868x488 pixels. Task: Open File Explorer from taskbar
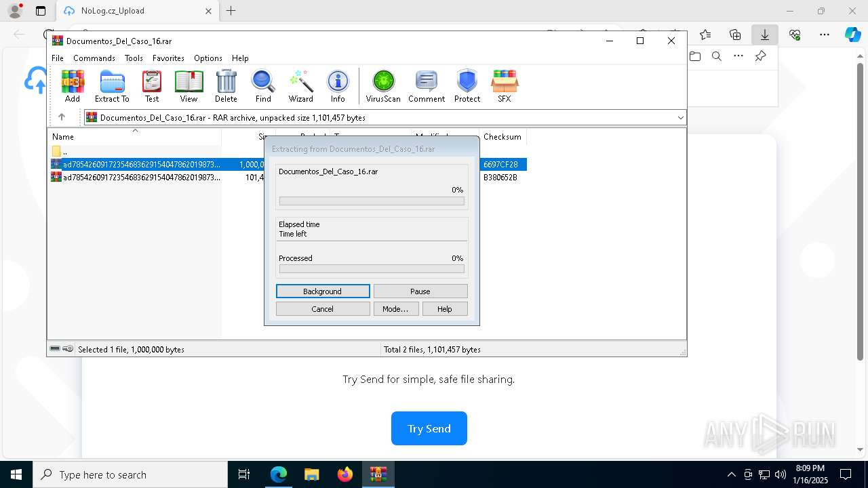coord(312,474)
